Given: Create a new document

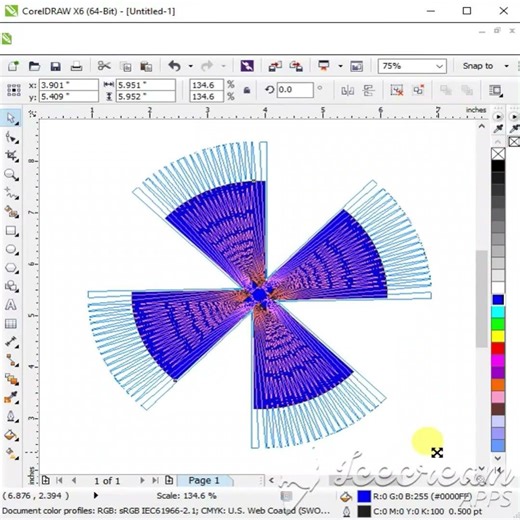Looking at the screenshot, I should click(x=13, y=66).
